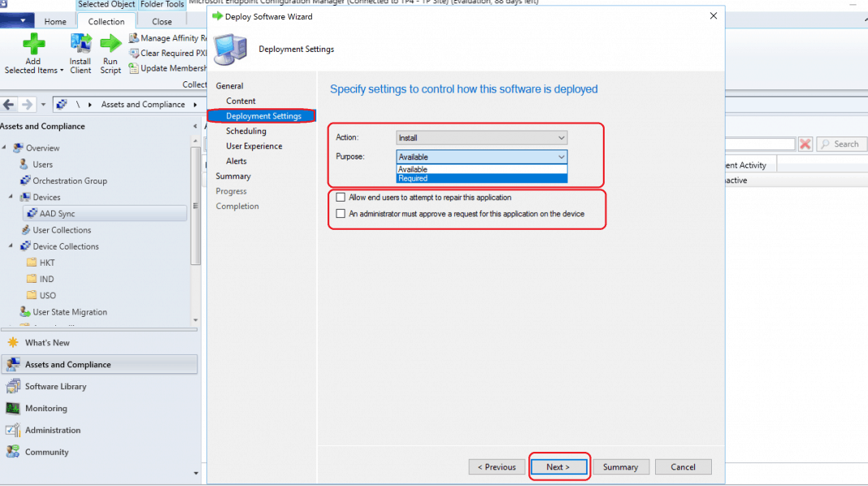Check administrator must approve request option
This screenshot has width=868, height=486.
341,215
